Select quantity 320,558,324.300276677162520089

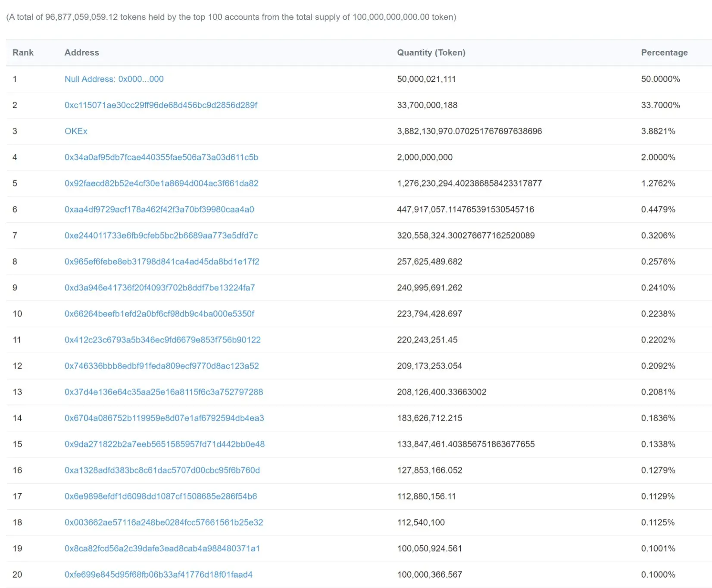click(x=466, y=235)
